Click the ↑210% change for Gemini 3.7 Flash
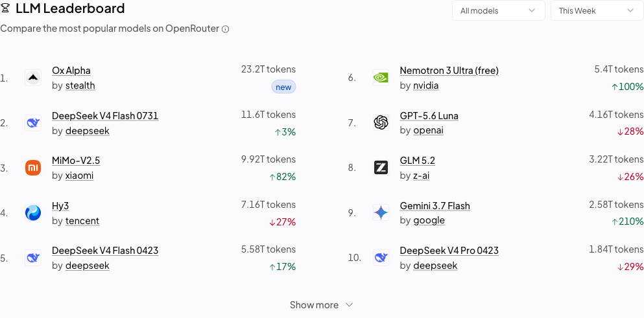 click(x=628, y=221)
